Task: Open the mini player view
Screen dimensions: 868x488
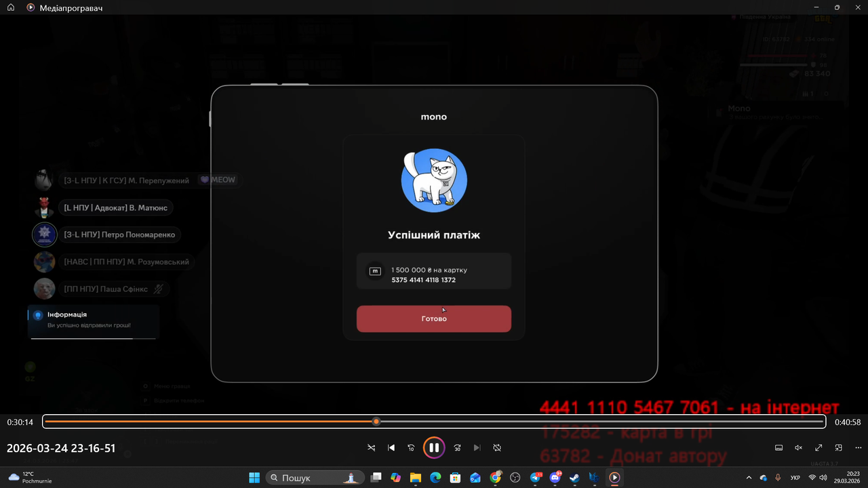Action: click(x=839, y=448)
